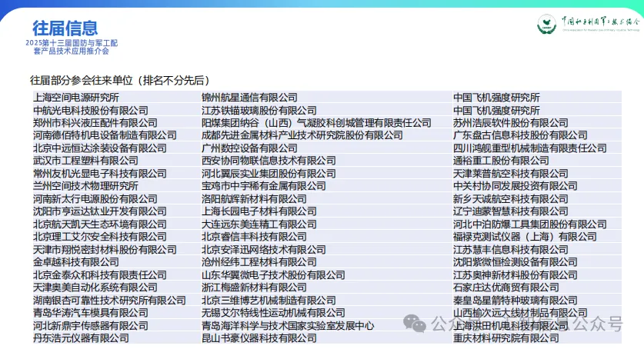644x349 pixels.
Task: Select the 河北中泊防爆工具集团股份有限公司 cell
Action: 530,224
